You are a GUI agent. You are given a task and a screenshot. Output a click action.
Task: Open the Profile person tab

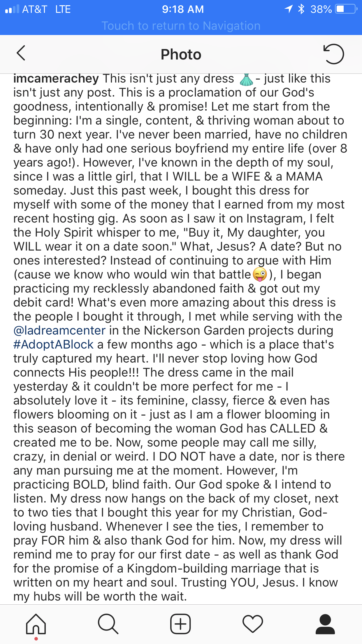tap(325, 624)
